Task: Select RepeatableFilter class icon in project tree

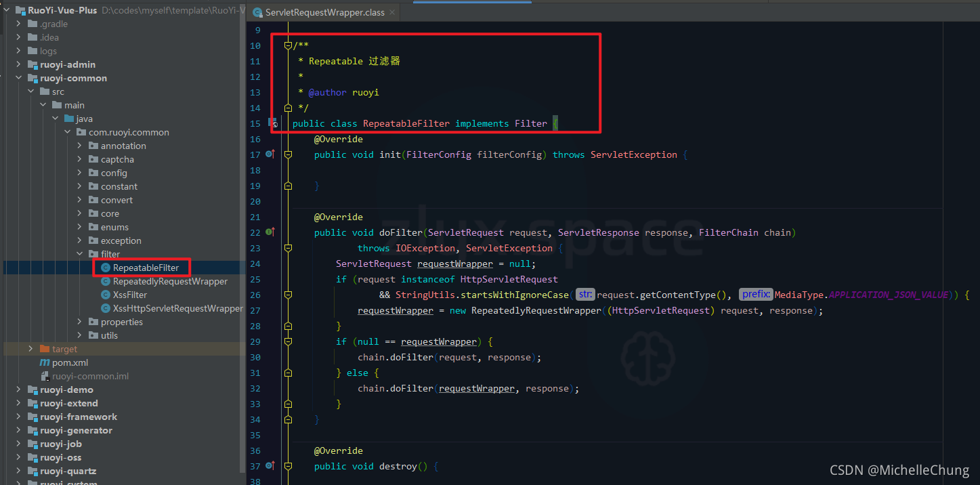Action: [x=105, y=268]
